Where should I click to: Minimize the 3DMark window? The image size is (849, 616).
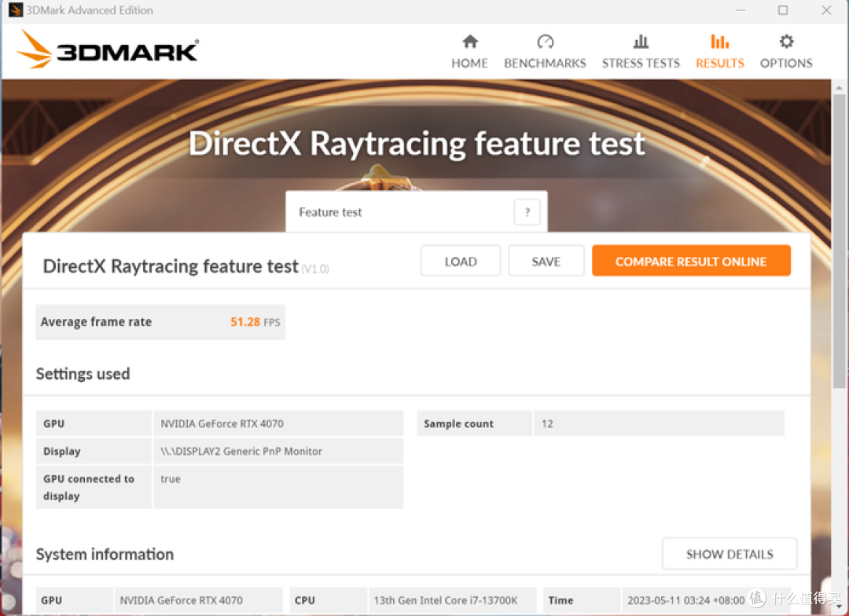click(741, 10)
